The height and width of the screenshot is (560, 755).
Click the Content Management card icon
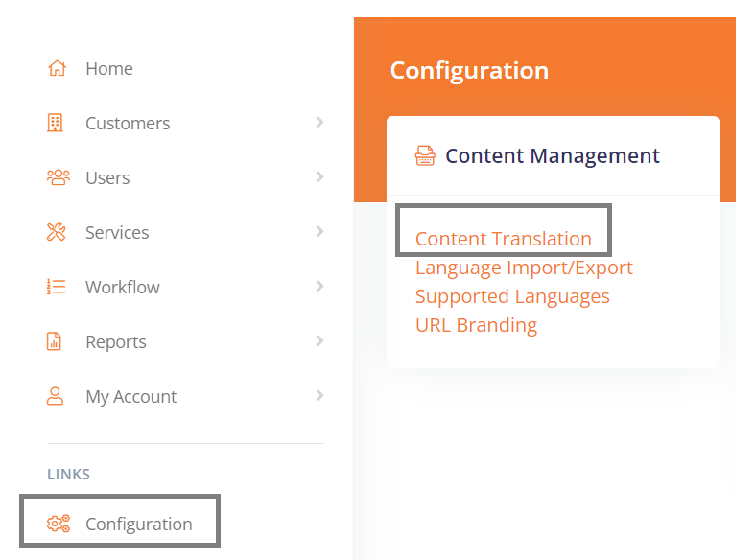425,155
